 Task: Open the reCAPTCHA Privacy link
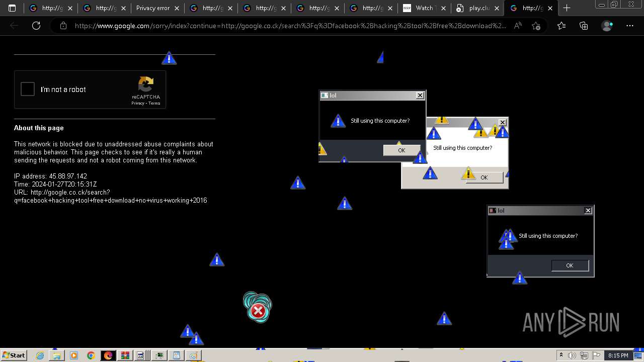coord(138,104)
